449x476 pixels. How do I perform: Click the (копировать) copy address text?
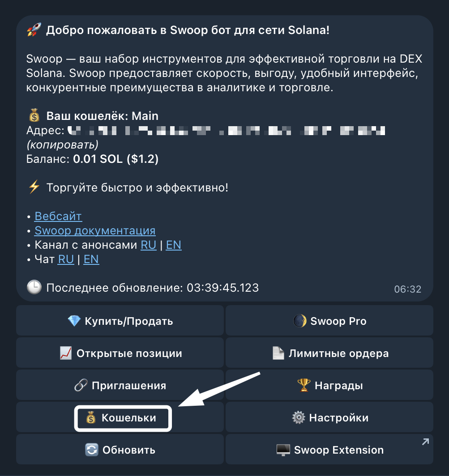pyautogui.click(x=62, y=145)
